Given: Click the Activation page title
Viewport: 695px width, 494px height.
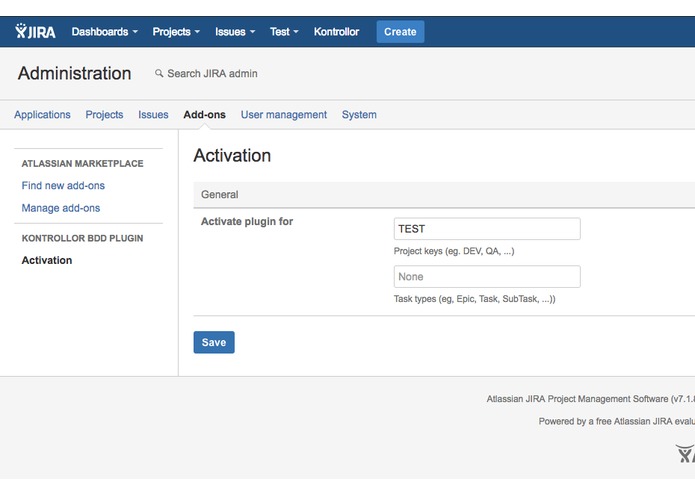Looking at the screenshot, I should 232,156.
